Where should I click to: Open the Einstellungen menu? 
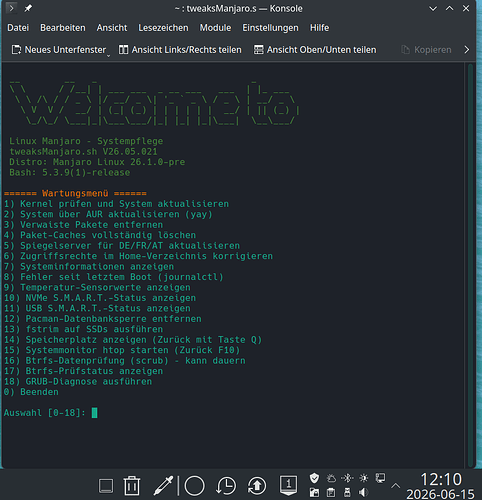tap(270, 28)
